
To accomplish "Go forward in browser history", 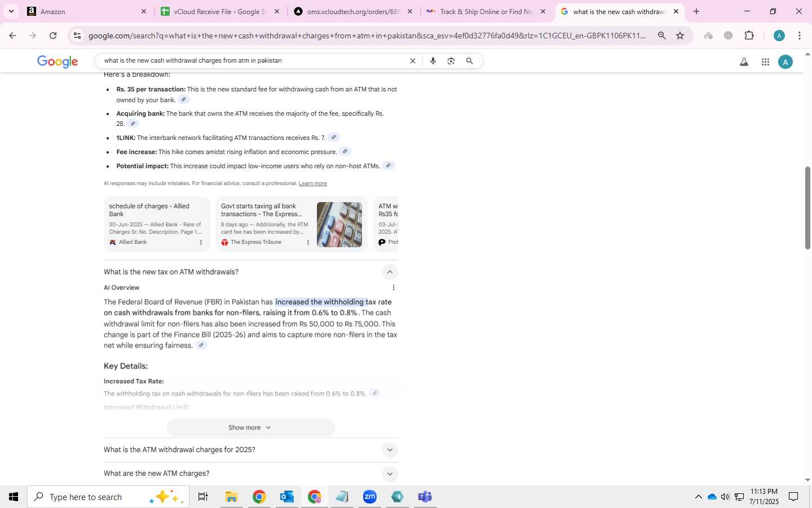I will pyautogui.click(x=33, y=36).
